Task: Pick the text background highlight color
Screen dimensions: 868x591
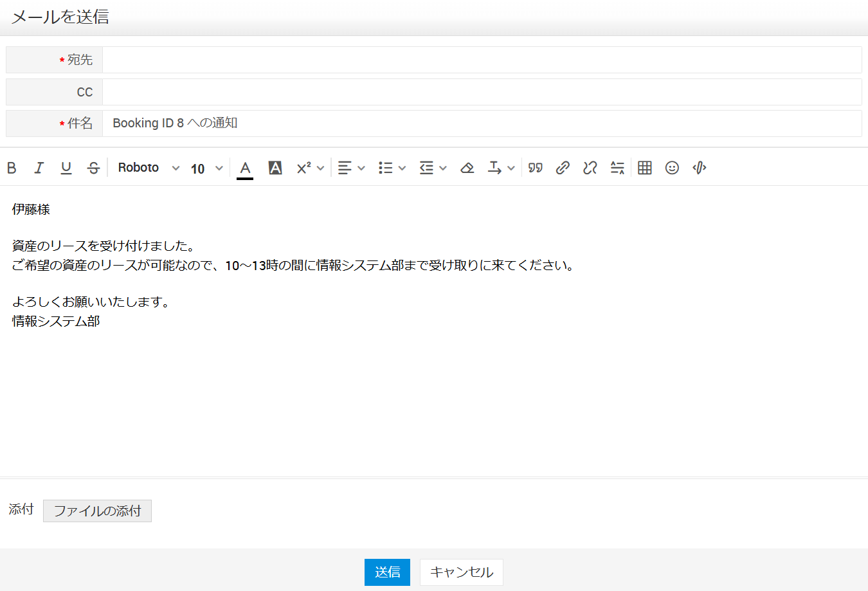Action: tap(275, 168)
